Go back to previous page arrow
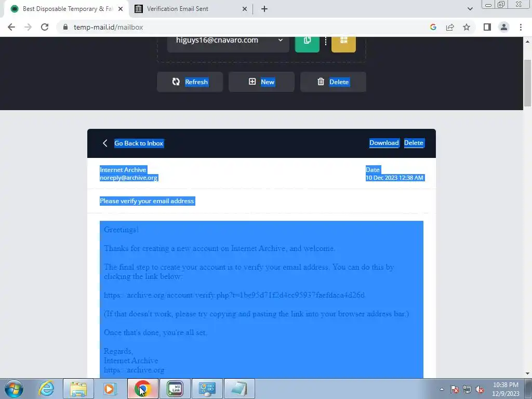Screen dimensions: 532x399 11,27
